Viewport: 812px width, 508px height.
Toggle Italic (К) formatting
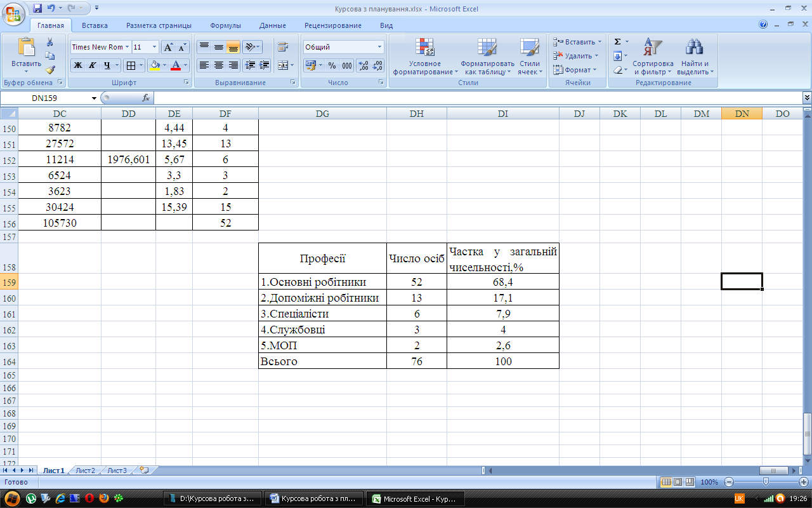[x=93, y=65]
